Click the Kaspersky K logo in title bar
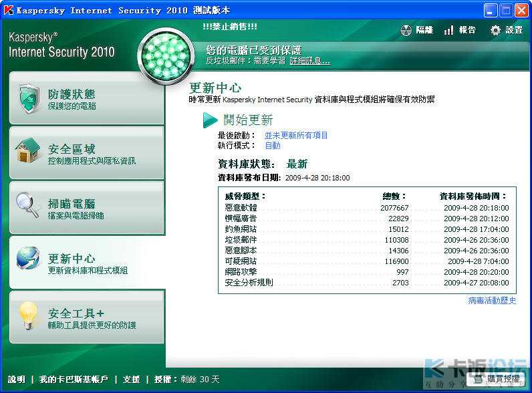Screen dimensions: 532x393 (9, 10)
